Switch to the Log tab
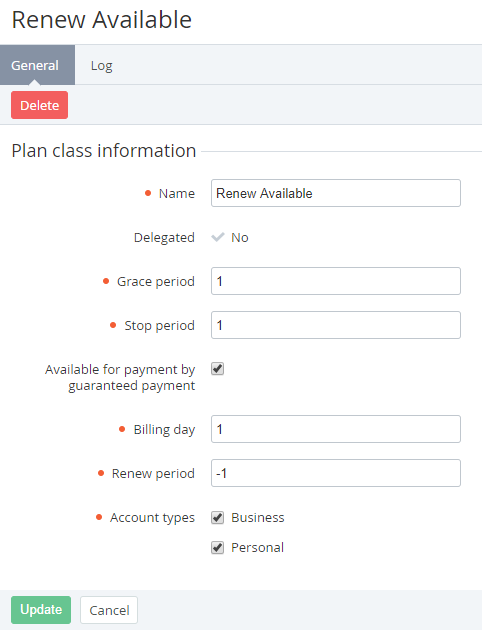The height and width of the screenshot is (637, 482). point(102,65)
